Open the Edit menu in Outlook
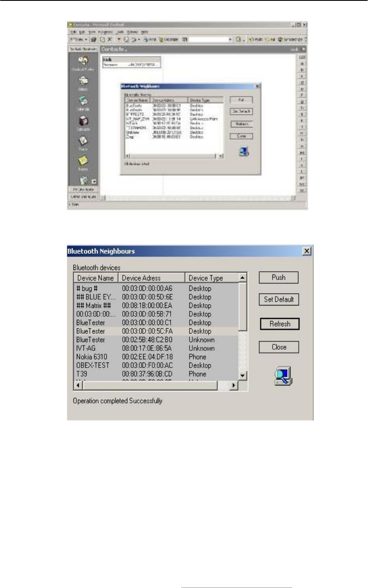368x588 pixels. point(82,32)
